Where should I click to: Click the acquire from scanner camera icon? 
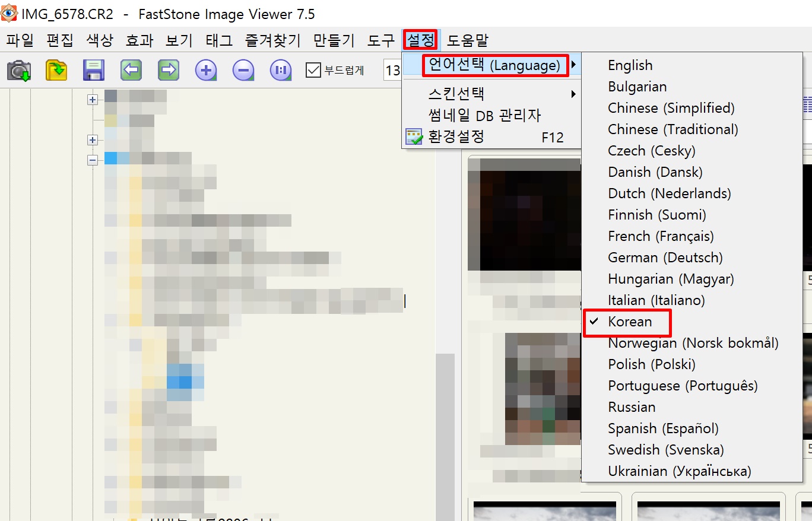pos(19,70)
